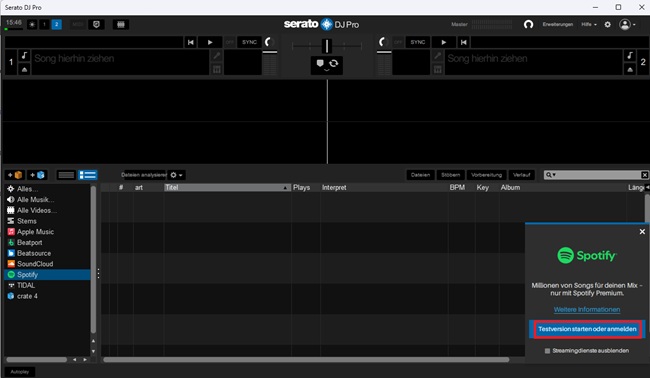Click deck 2 gain knob
This screenshot has height=378, width=650.
(x=383, y=42)
